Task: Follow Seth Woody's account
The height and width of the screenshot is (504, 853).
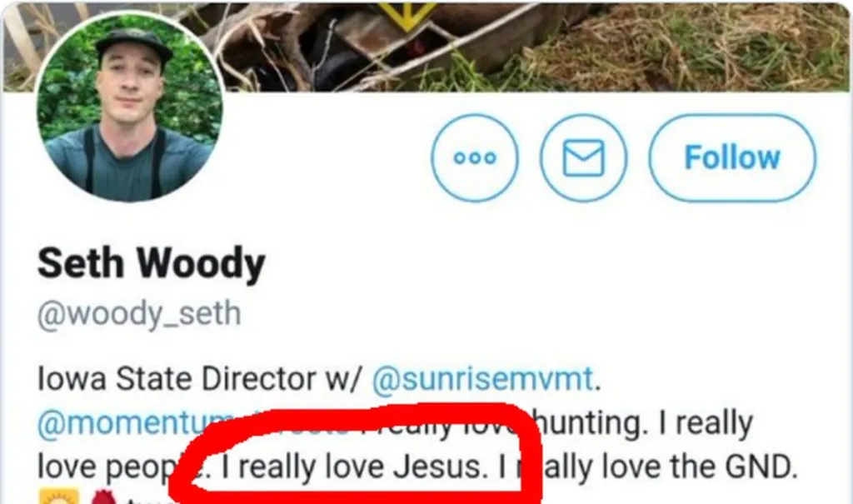Action: click(x=732, y=157)
